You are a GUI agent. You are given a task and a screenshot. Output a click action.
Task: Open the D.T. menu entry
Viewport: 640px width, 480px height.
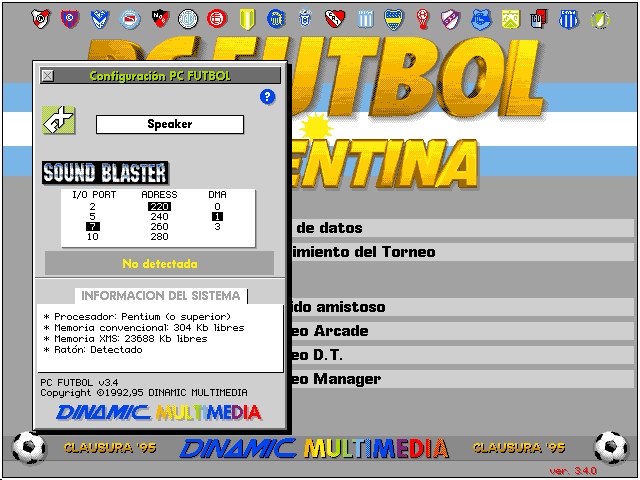(462, 355)
